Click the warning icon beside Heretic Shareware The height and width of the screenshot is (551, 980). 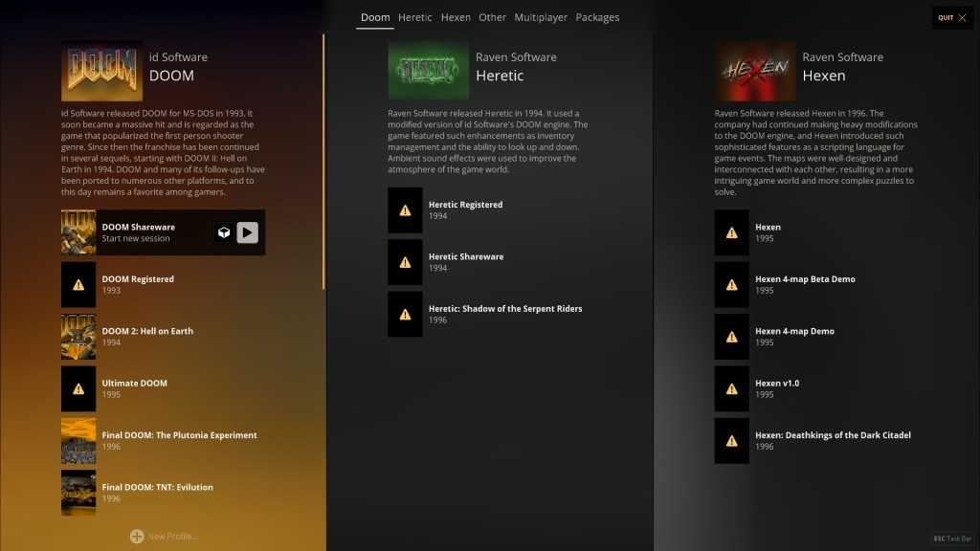click(405, 262)
